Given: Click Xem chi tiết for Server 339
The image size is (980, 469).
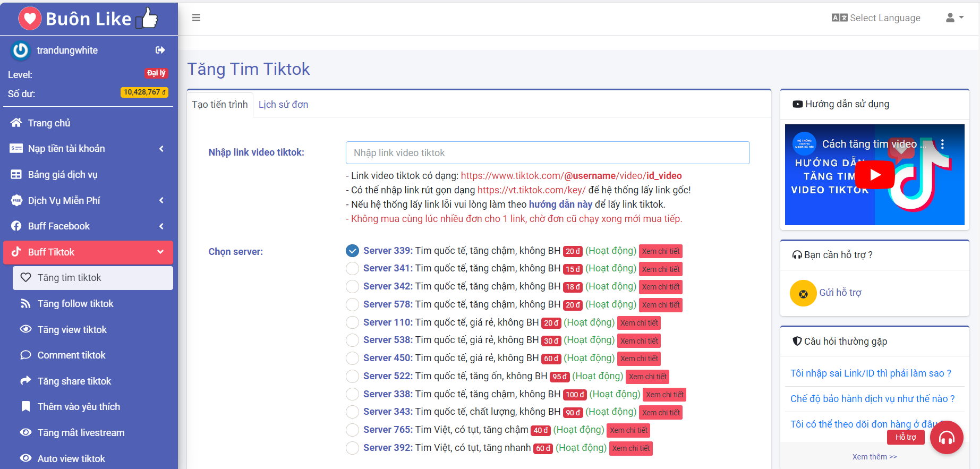Looking at the screenshot, I should [660, 251].
